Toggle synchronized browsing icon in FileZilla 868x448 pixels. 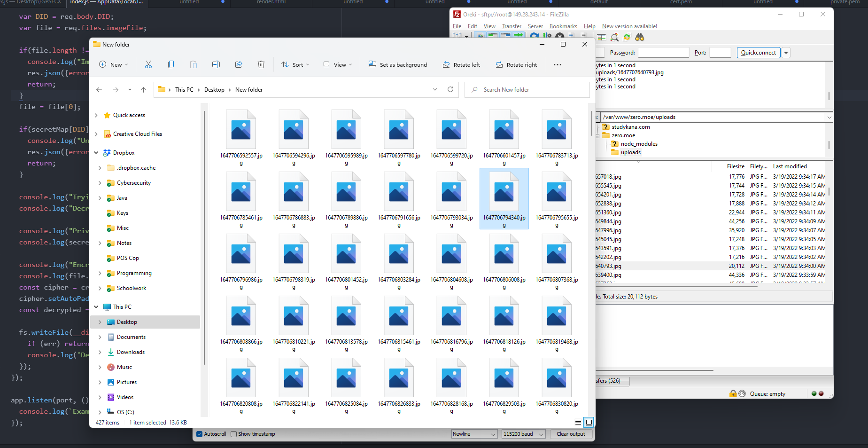pyautogui.click(x=627, y=37)
